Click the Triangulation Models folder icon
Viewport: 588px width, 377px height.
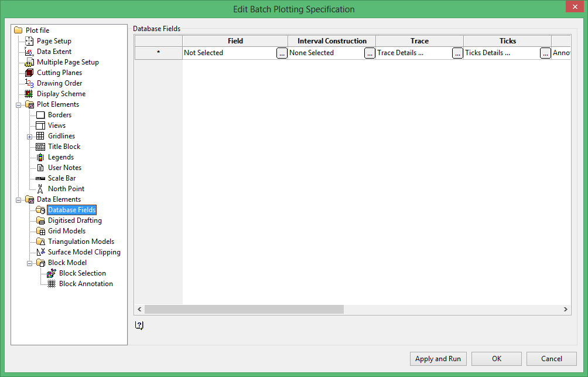pyautogui.click(x=41, y=242)
